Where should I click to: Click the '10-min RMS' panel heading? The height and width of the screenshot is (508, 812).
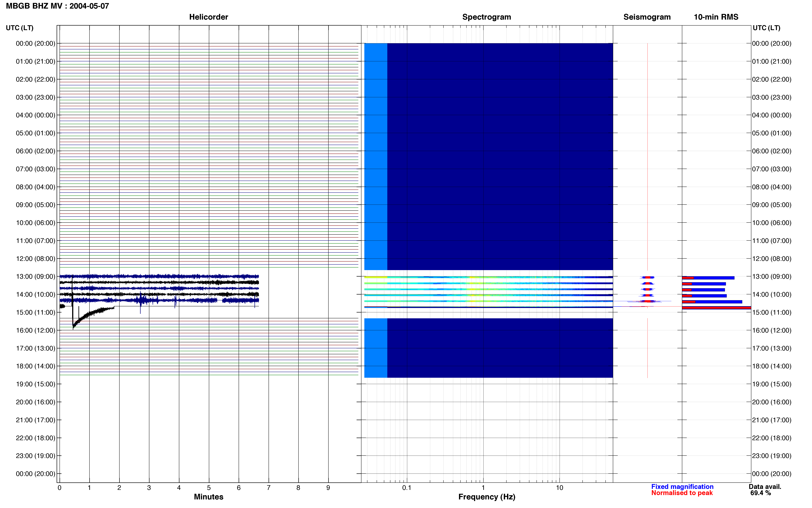pos(716,17)
